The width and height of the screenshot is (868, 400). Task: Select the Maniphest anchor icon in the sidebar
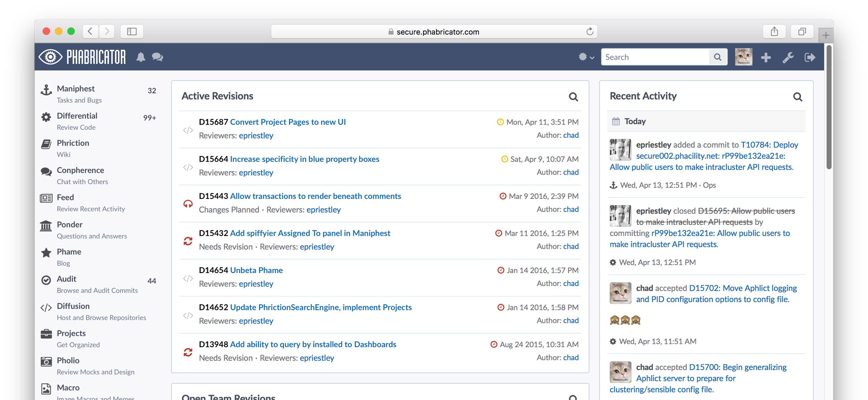pos(46,90)
